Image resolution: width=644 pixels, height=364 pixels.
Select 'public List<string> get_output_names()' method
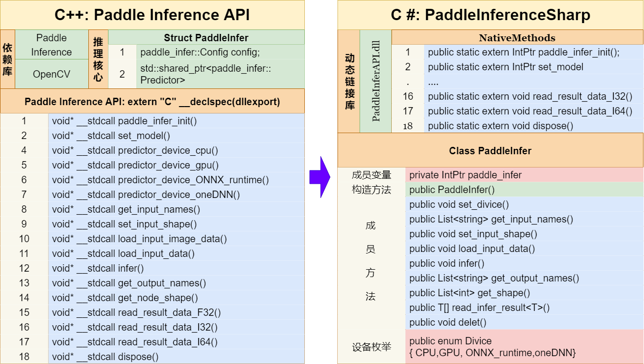[524, 278]
